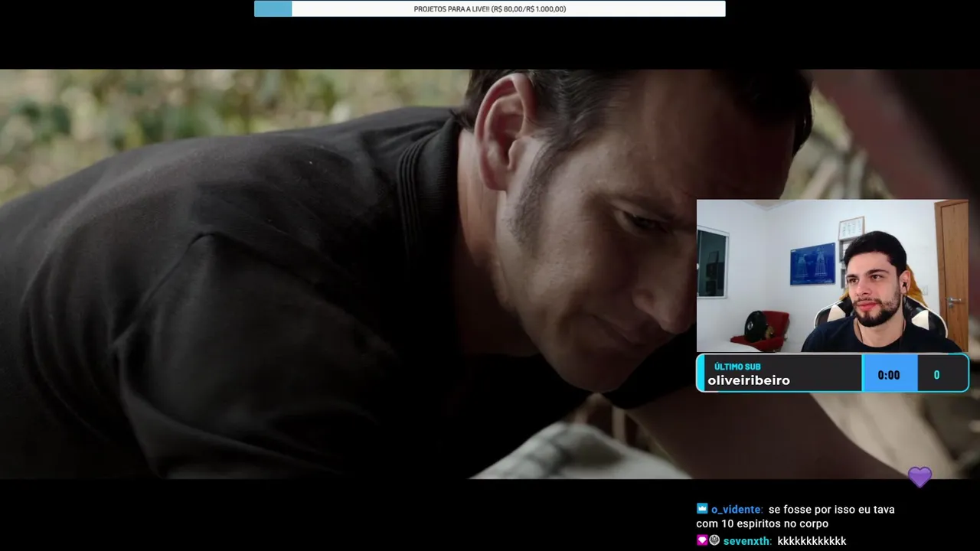
Task: Click the 0:00 timer box
Action: (x=889, y=374)
